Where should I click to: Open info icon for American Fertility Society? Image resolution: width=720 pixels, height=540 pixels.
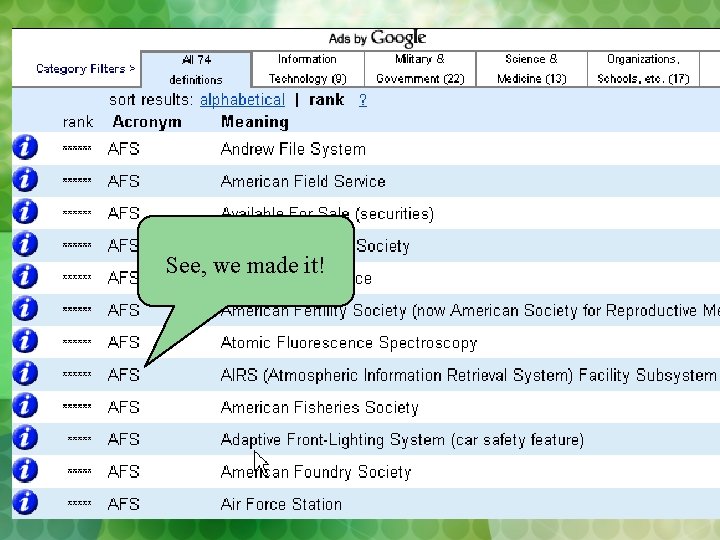click(x=25, y=309)
